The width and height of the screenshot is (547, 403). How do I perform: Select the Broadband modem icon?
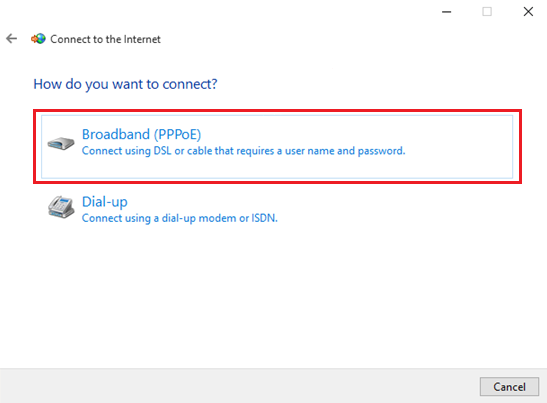click(61, 143)
